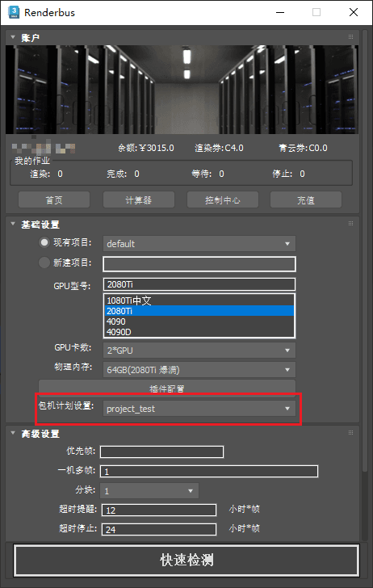Viewport: 373px width, 588px height.
Task: Select the 现有项目 radio button
Action: point(44,242)
